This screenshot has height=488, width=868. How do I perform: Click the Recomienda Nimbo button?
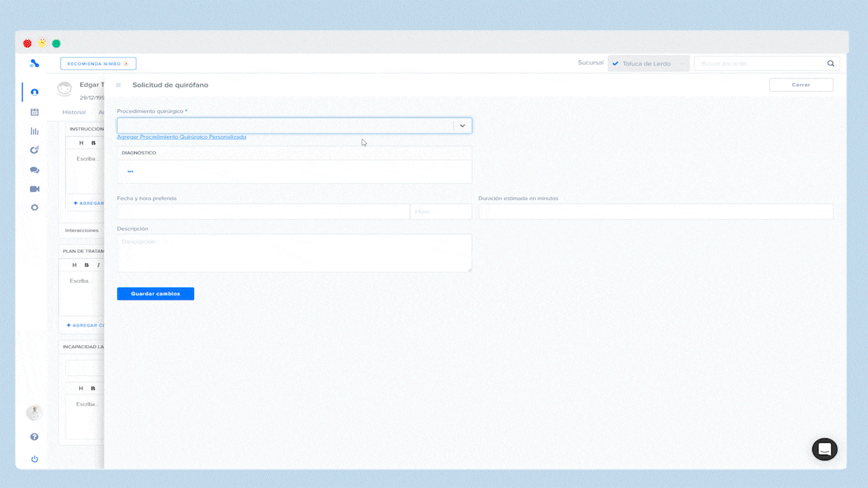(x=98, y=64)
